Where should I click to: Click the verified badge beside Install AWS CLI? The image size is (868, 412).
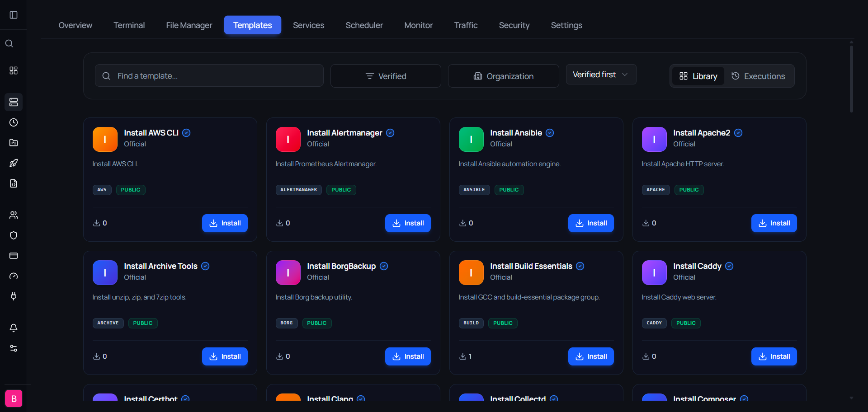186,133
